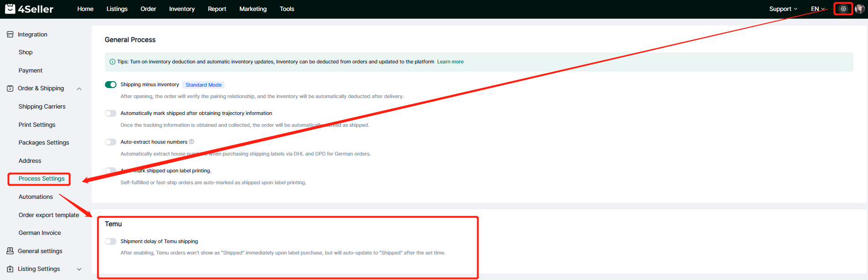Disable the Shipping minus inventory toggle
Screen dimensions: 868x280
click(110, 84)
